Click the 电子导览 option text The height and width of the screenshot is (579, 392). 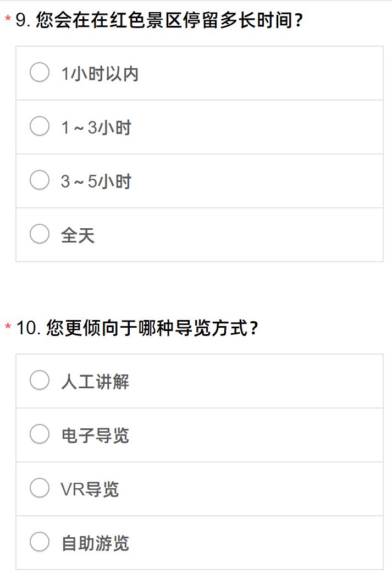click(x=95, y=435)
